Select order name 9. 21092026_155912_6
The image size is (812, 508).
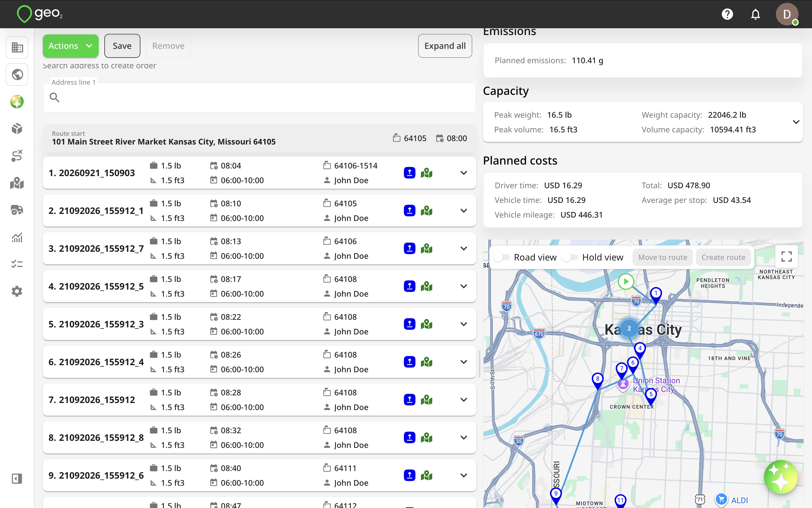click(96, 476)
